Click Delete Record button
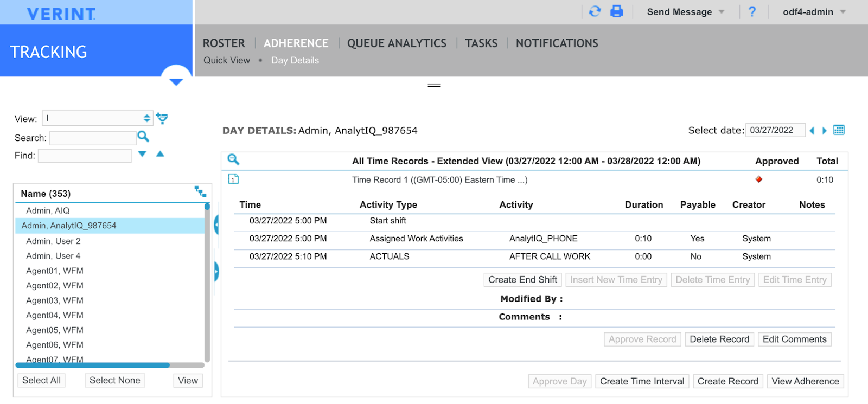The height and width of the screenshot is (404, 868). point(719,339)
